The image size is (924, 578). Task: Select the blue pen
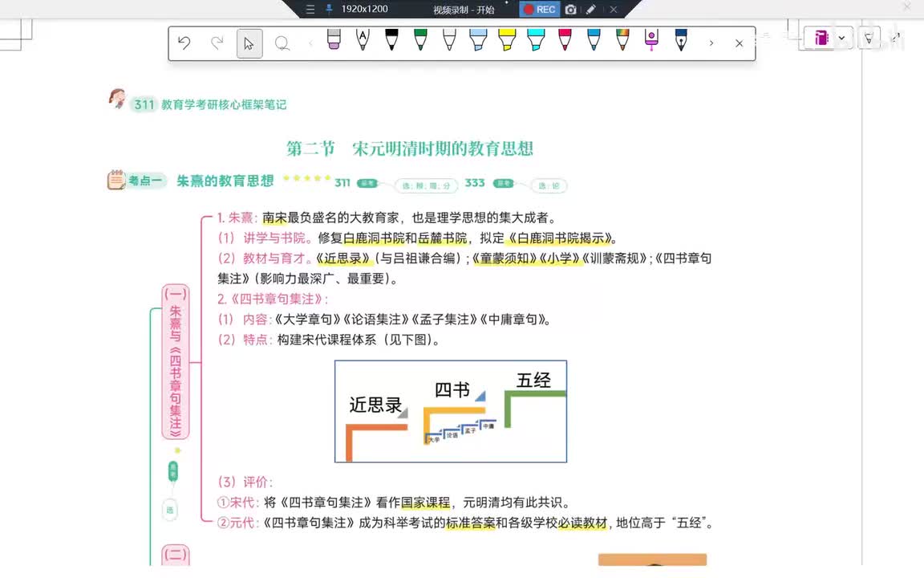(594, 39)
